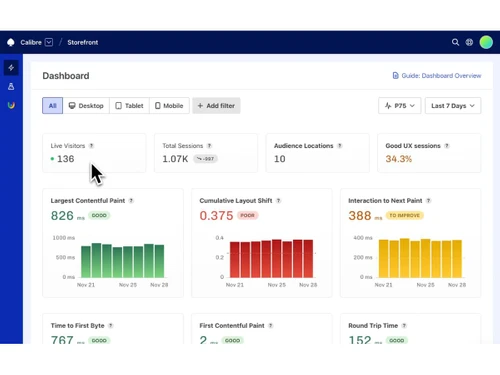Screen dimensions: 500x375
Task: Filter by Tablet devices
Action: coord(129,106)
